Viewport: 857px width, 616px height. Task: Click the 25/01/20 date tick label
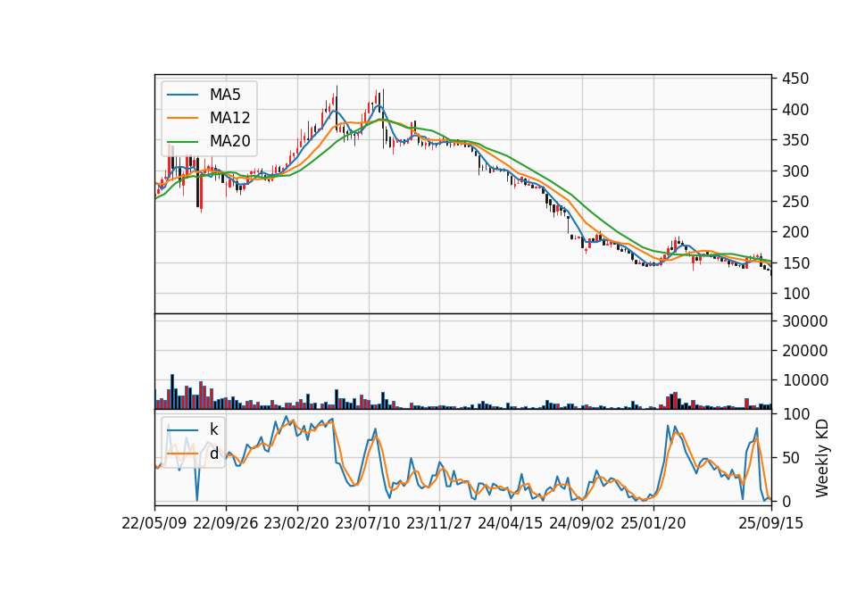653,523
